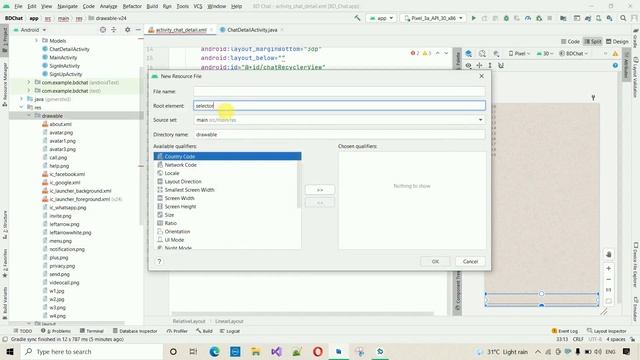Image resolution: width=640 pixels, height=360 pixels.
Task: Open the Android project view dropdown
Action: 30,30
